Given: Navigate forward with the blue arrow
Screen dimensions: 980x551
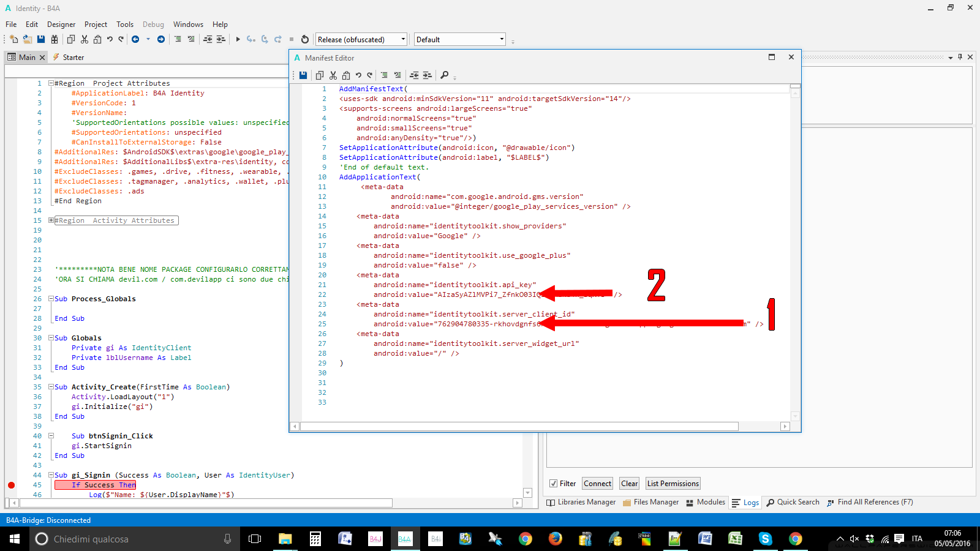Looking at the screenshot, I should point(161,39).
